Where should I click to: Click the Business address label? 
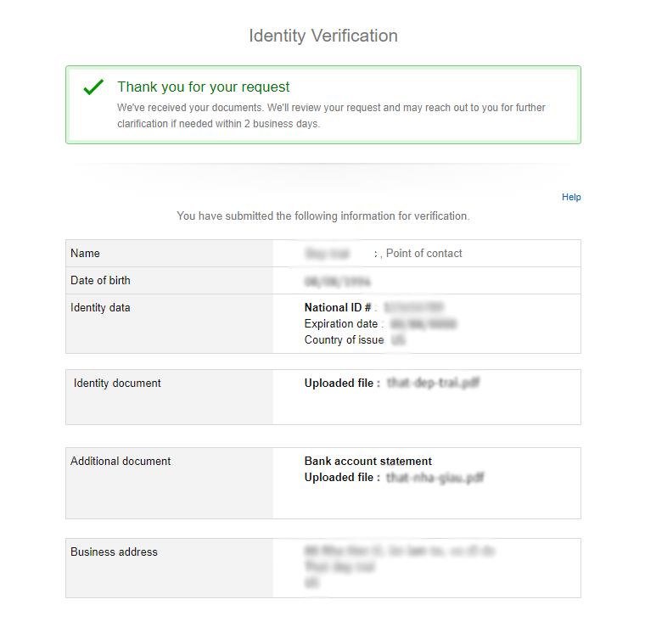[x=114, y=552]
